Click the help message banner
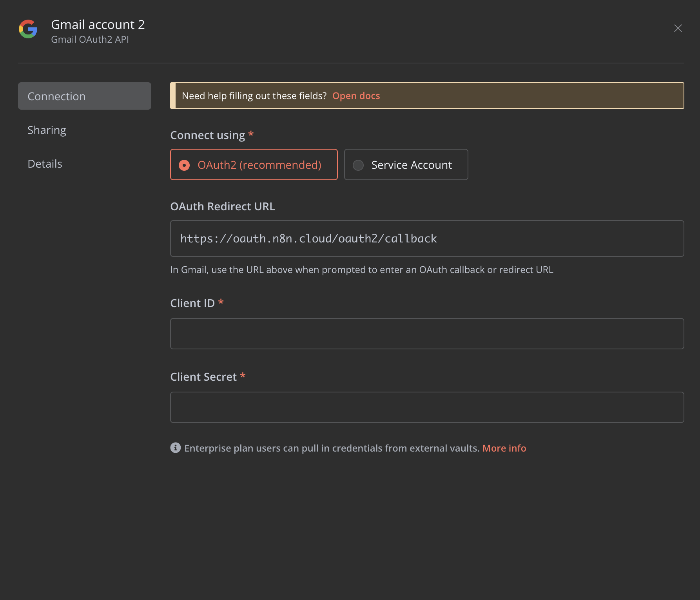 coord(427,96)
